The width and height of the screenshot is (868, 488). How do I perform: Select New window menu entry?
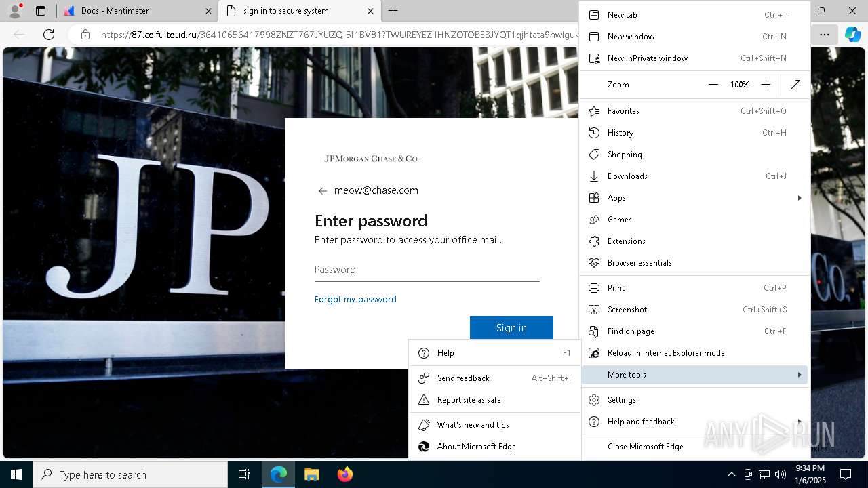click(695, 37)
